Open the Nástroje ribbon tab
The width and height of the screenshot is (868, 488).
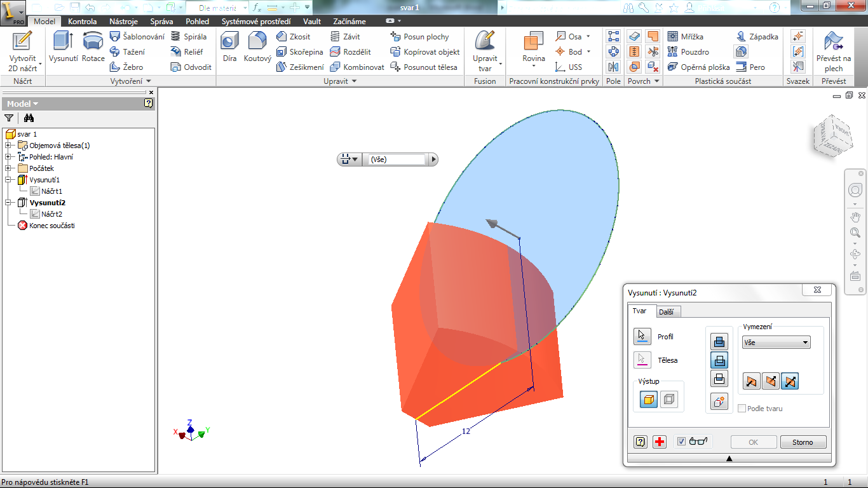[x=123, y=22]
